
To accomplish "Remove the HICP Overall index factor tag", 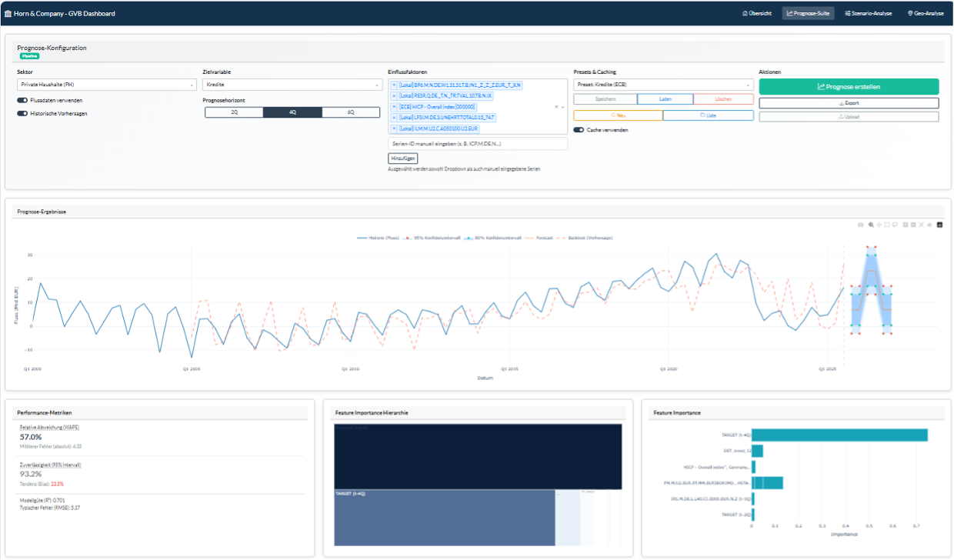I will [395, 107].
